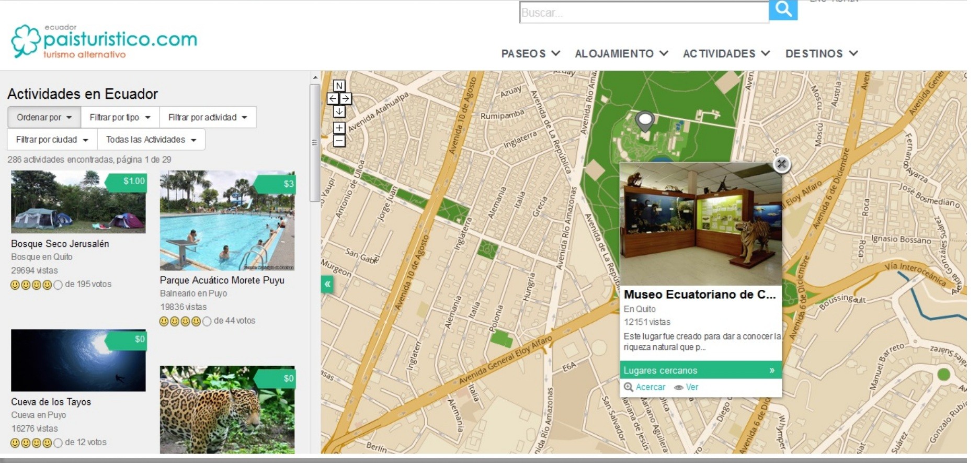Click the list panel scrollbar thumb
The width and height of the screenshot is (980, 463).
[x=315, y=143]
